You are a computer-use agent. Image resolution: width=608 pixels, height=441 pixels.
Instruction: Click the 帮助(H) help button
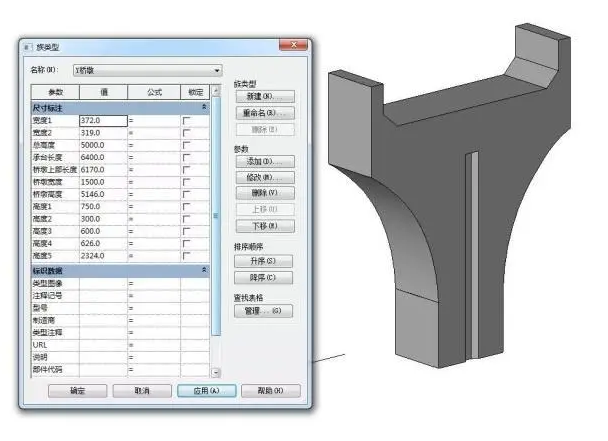click(x=271, y=391)
